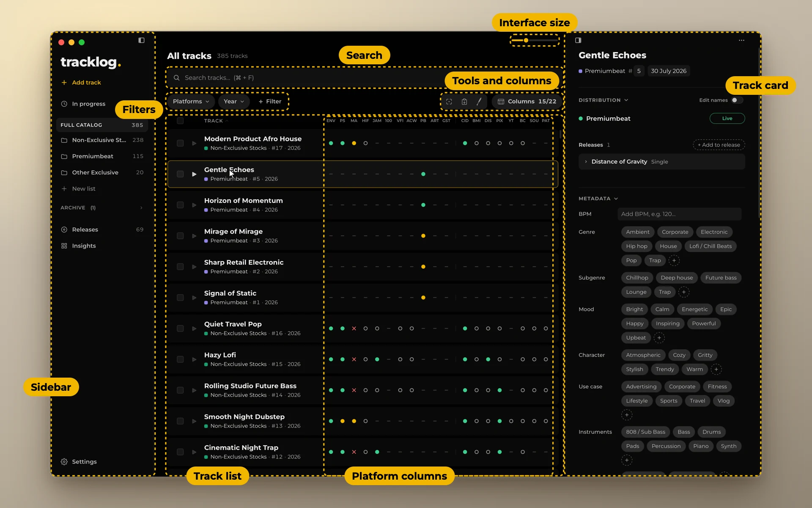
Task: Select Non-Exclusive Stocks list
Action: [x=102, y=140]
